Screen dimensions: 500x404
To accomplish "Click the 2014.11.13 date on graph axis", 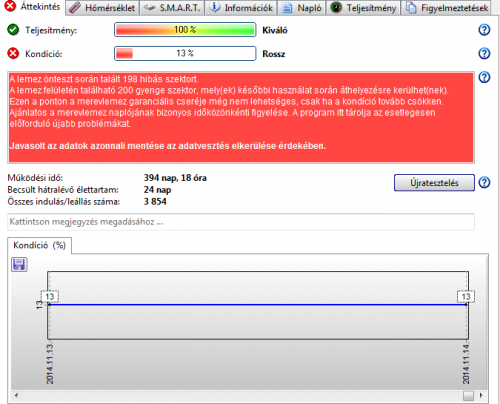I will coord(50,364).
